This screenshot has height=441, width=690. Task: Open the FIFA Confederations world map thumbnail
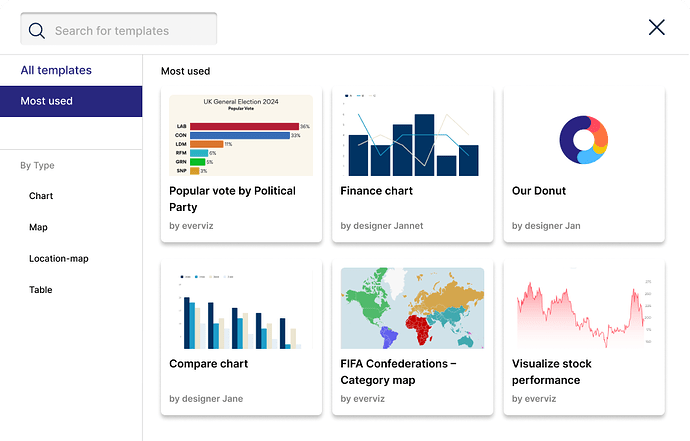click(412, 308)
